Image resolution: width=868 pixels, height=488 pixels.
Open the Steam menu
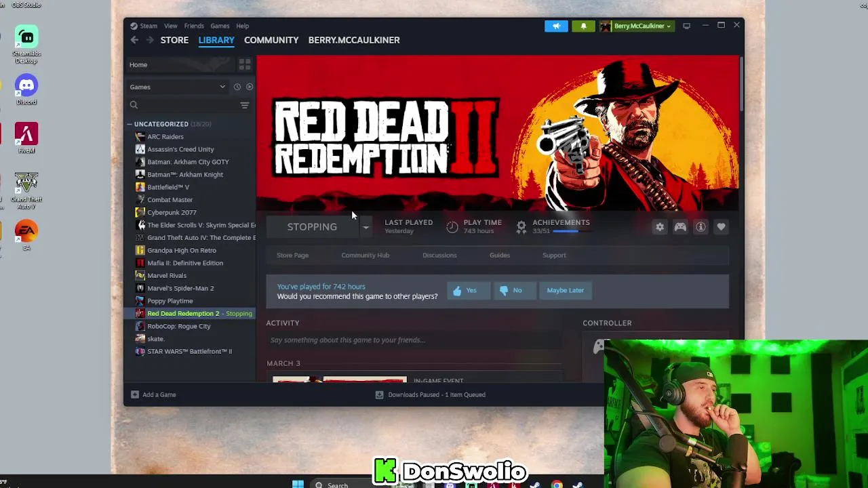pyautogui.click(x=148, y=26)
